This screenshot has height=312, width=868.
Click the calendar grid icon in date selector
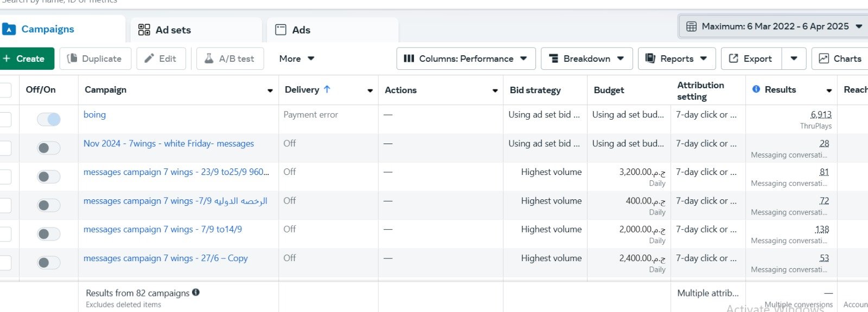691,26
